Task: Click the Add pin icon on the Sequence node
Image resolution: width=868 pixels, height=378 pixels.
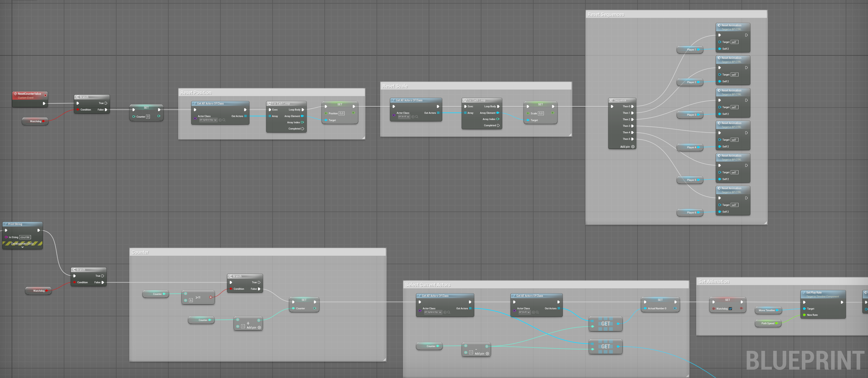Action: point(633,147)
